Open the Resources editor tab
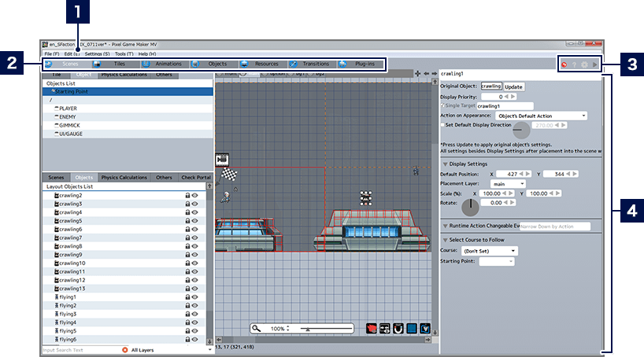 coord(263,64)
